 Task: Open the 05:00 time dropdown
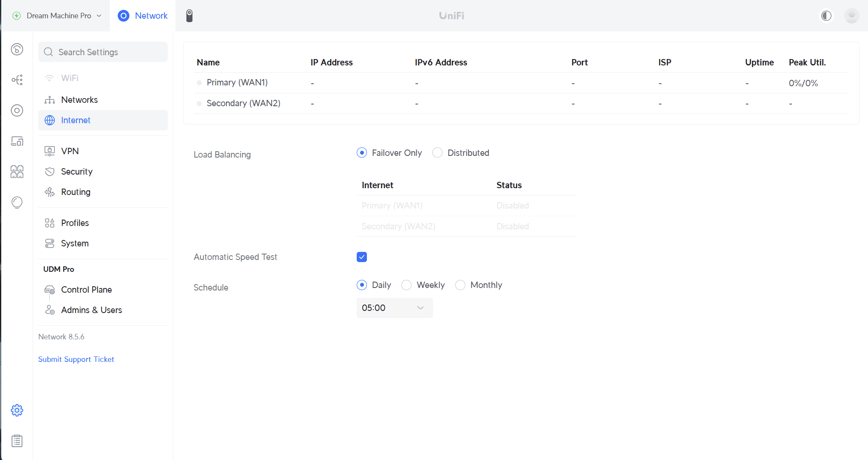pos(395,308)
